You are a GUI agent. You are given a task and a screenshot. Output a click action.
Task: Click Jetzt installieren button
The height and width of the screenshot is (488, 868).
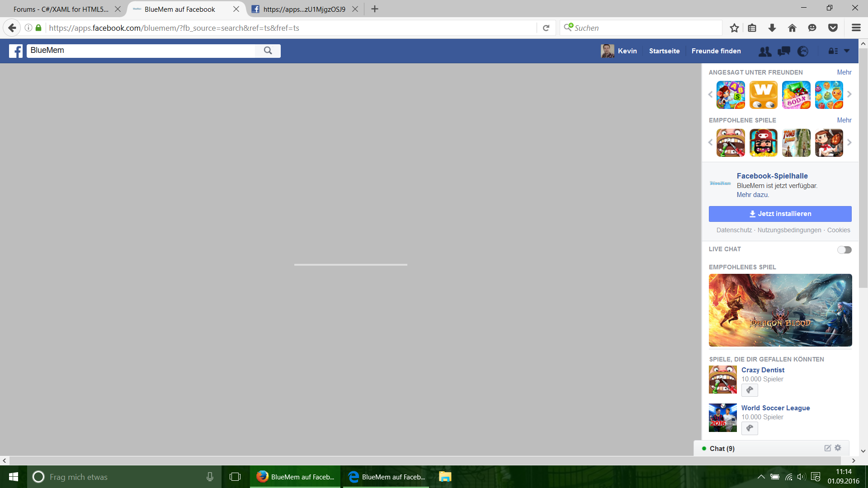coord(780,214)
